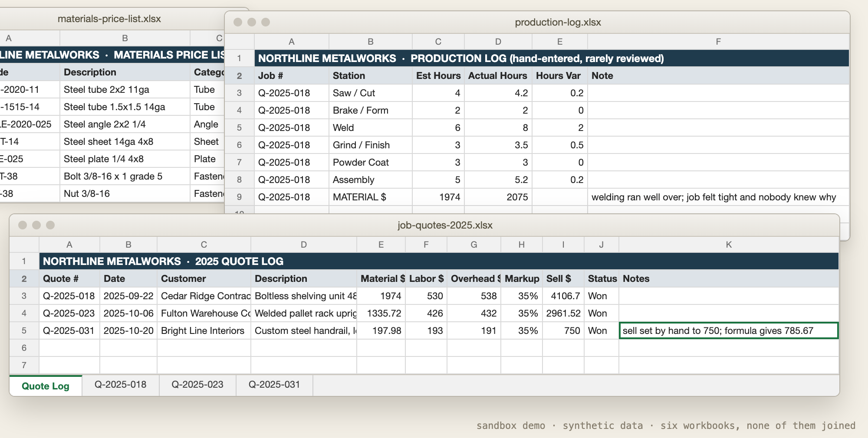This screenshot has height=438, width=868.
Task: Click Overhead $ value 432
Action: [x=474, y=313]
